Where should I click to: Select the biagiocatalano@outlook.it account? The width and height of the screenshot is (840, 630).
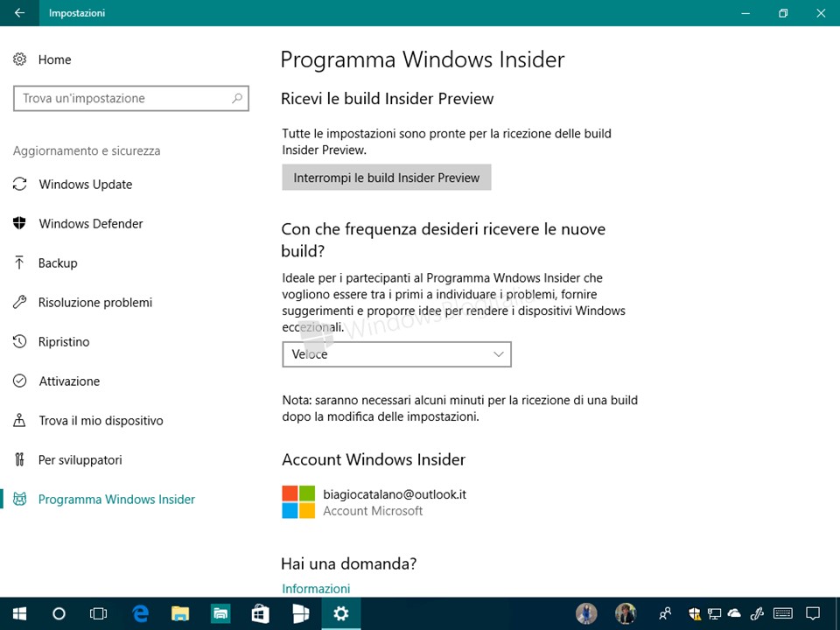(395, 494)
